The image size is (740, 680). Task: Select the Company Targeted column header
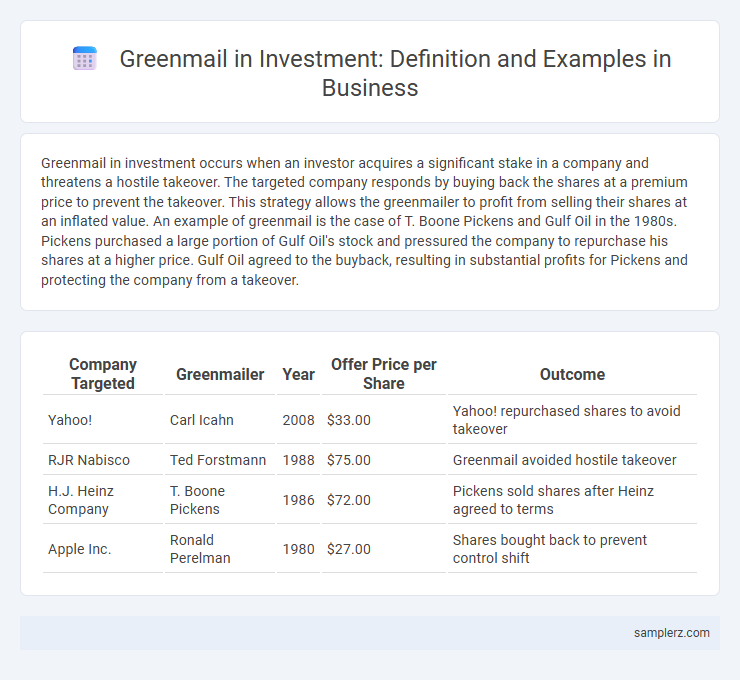coord(103,374)
